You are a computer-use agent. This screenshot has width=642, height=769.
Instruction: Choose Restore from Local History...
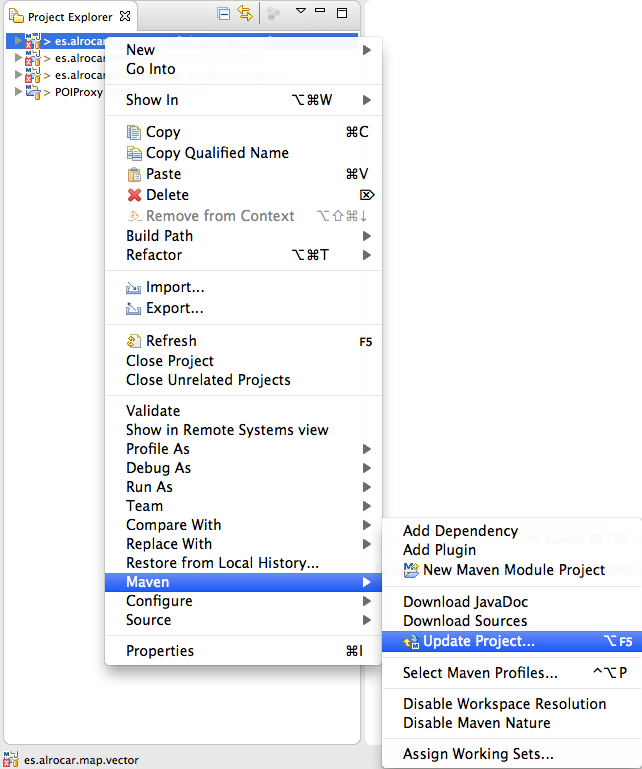click(243, 563)
